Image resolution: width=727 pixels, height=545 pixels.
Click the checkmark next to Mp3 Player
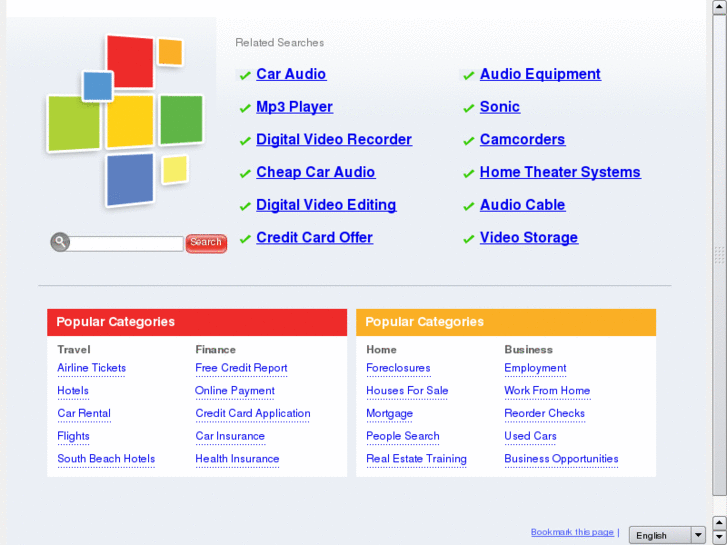[245, 108]
